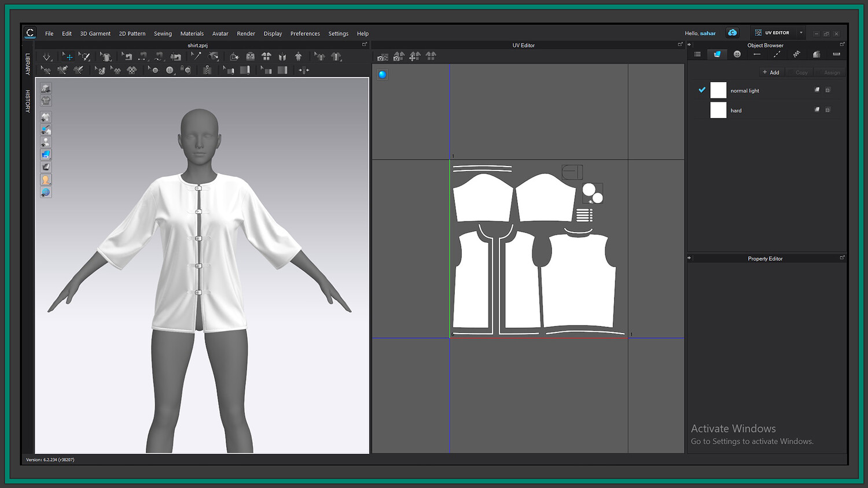Open the Sewing menu
This screenshot has height=488, width=868.
click(x=163, y=34)
